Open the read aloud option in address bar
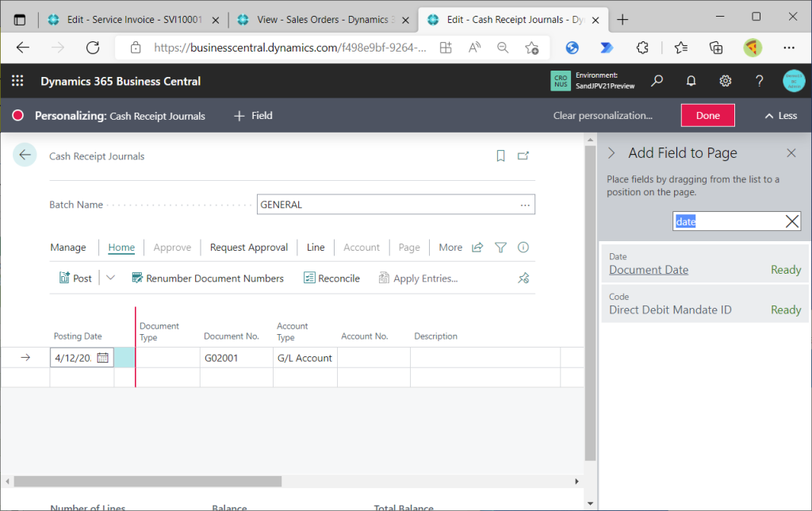The image size is (812, 511). click(474, 48)
